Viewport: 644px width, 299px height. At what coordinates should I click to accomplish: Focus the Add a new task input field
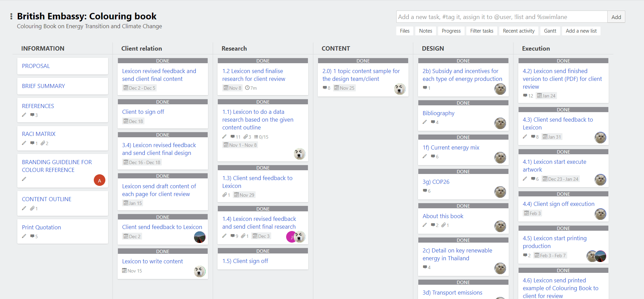pos(502,17)
